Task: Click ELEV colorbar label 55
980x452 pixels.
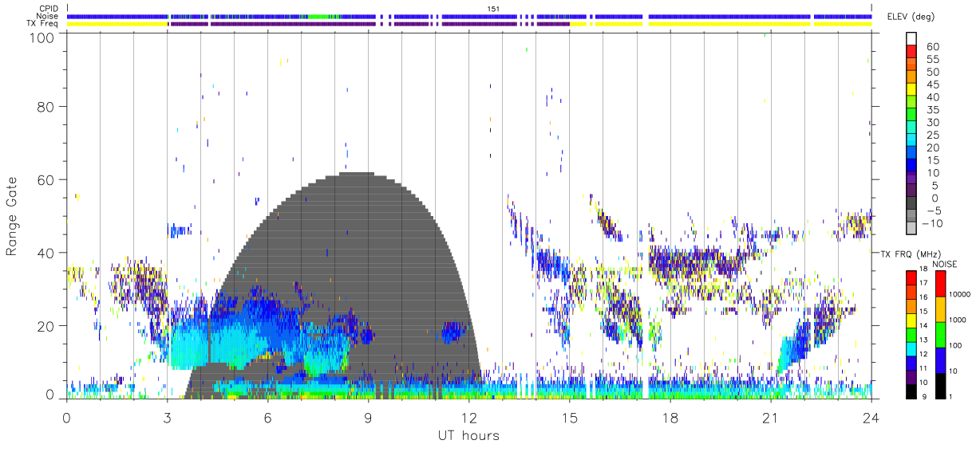Action: (931, 60)
